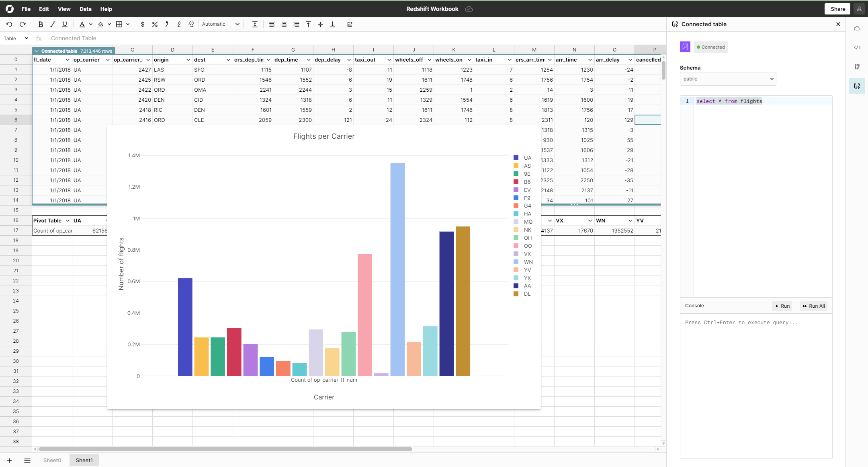Increase decimal places
This screenshot has width=868, height=467.
pyautogui.click(x=191, y=24)
